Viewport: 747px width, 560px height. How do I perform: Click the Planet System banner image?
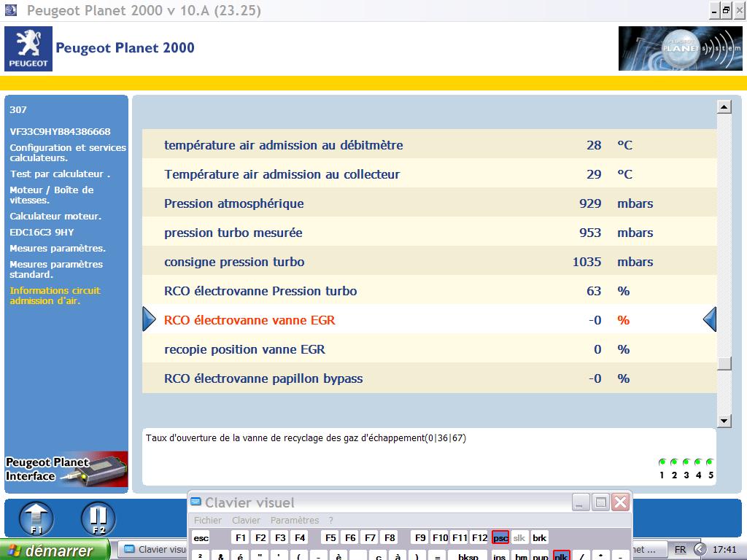pos(681,49)
